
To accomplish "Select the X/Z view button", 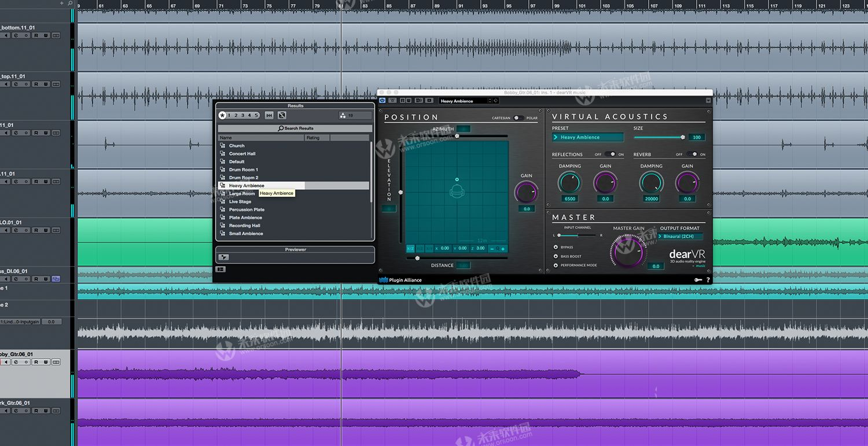I will click(410, 248).
